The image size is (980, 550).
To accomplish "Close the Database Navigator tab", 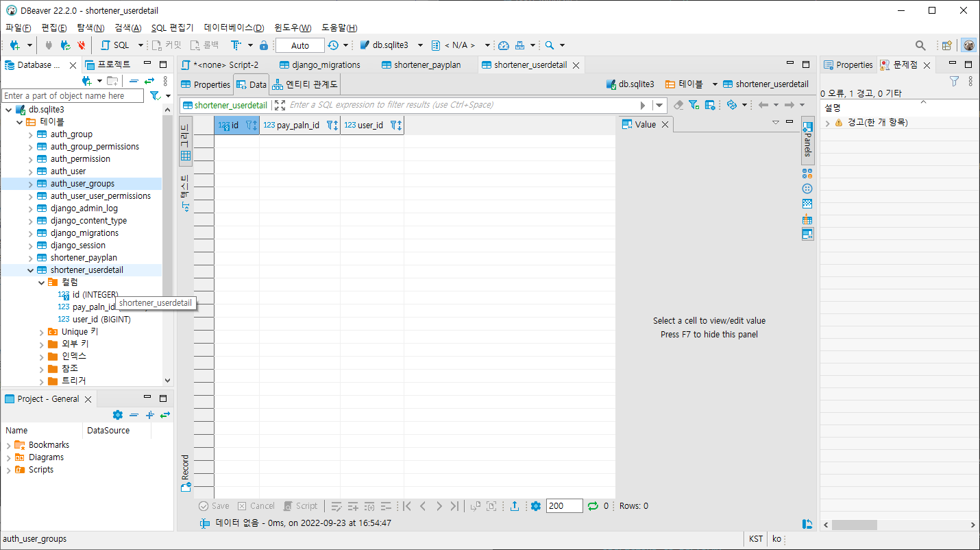I will (73, 65).
